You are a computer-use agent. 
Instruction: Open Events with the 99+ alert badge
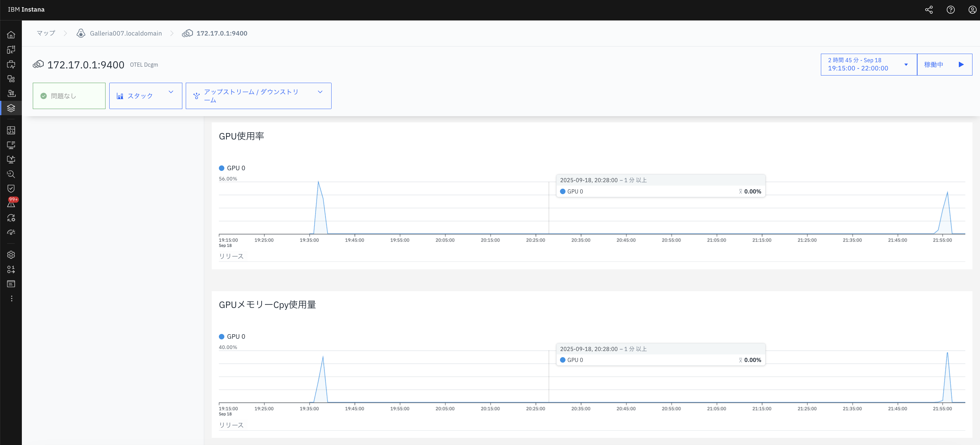pyautogui.click(x=11, y=203)
